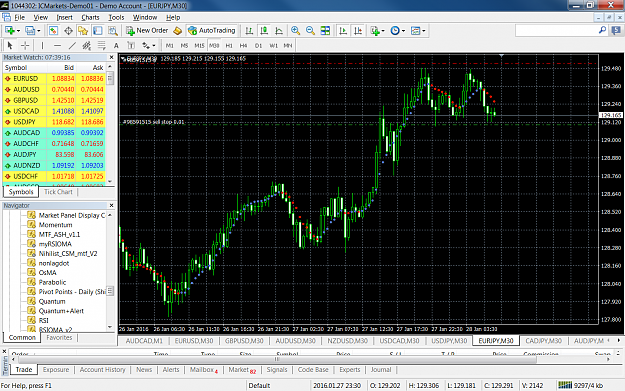Select the Fibonacci Retracement tool
This screenshot has width=625, height=391.
click(x=101, y=45)
